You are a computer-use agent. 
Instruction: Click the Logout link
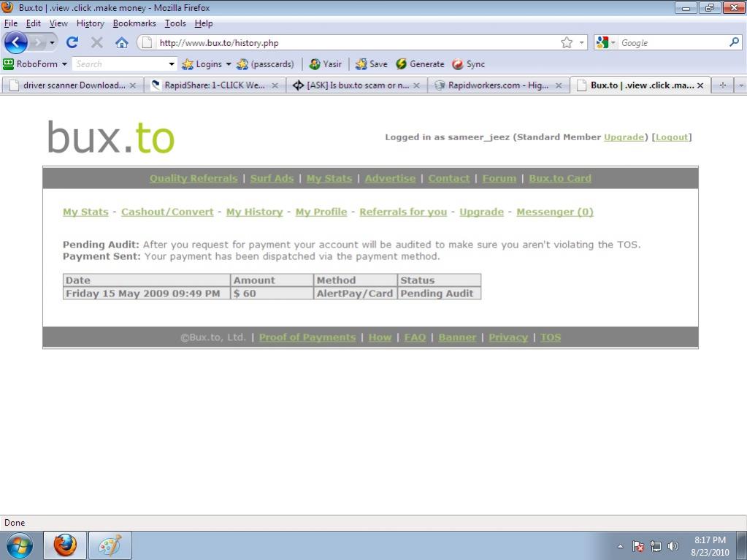point(672,137)
